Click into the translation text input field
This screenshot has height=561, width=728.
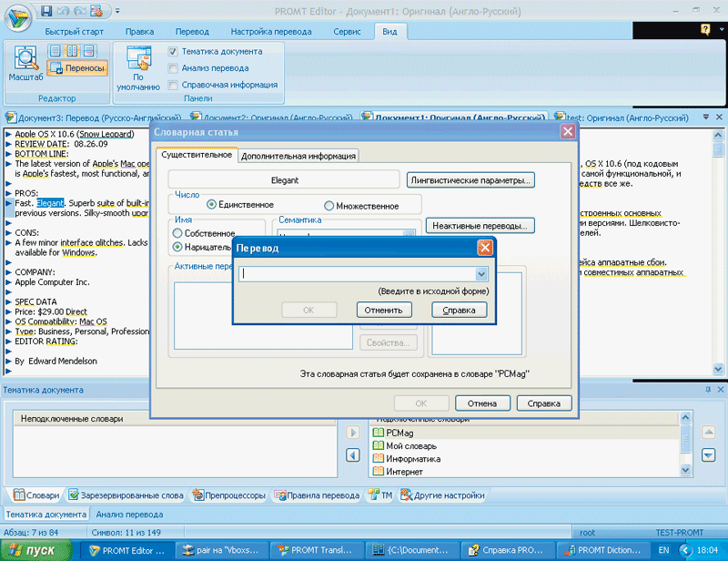tap(357, 274)
